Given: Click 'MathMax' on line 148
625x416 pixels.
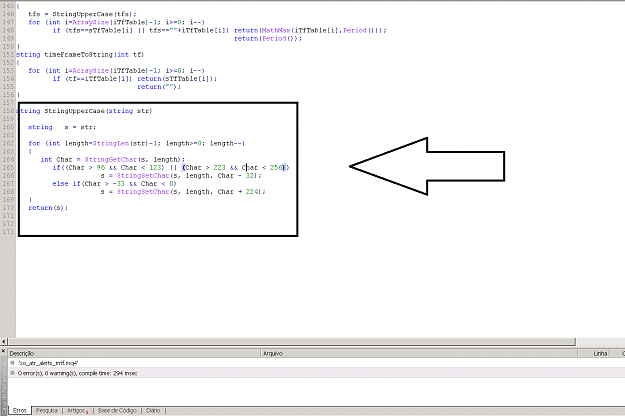Looking at the screenshot, I should click(x=276, y=30).
